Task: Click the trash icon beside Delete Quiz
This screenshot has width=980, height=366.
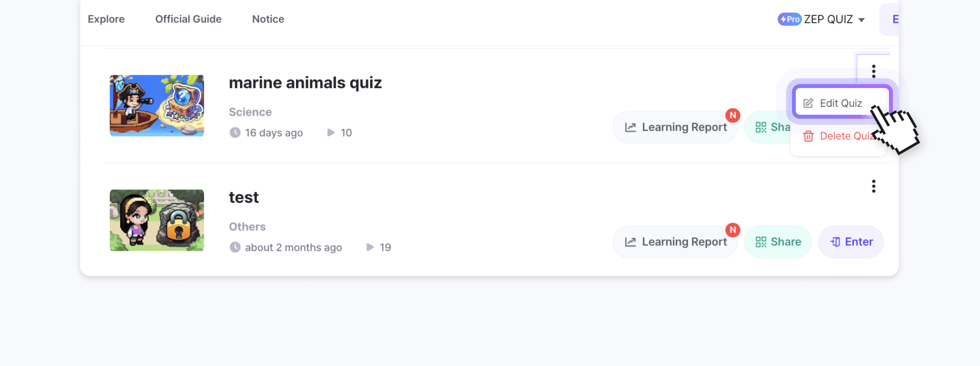Action: point(808,136)
